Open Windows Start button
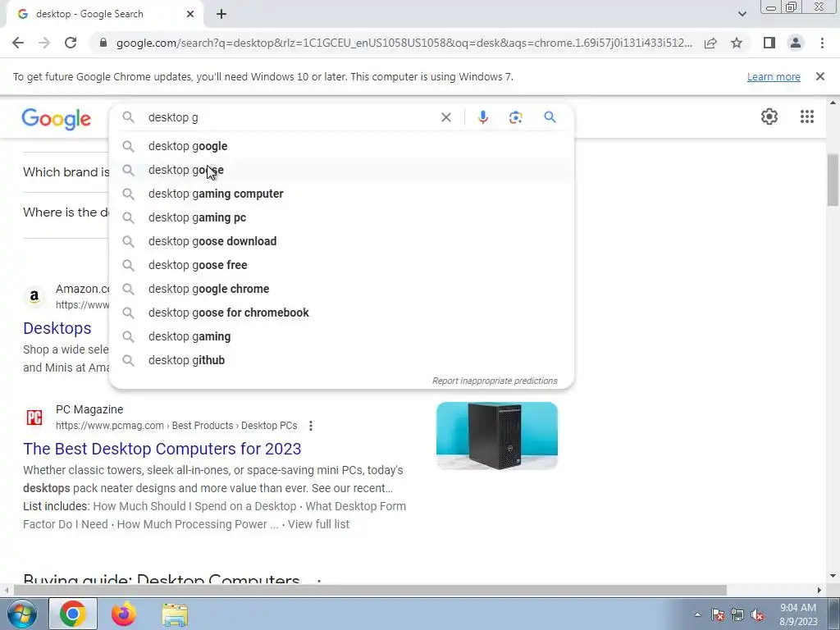840x630 pixels. (x=21, y=614)
